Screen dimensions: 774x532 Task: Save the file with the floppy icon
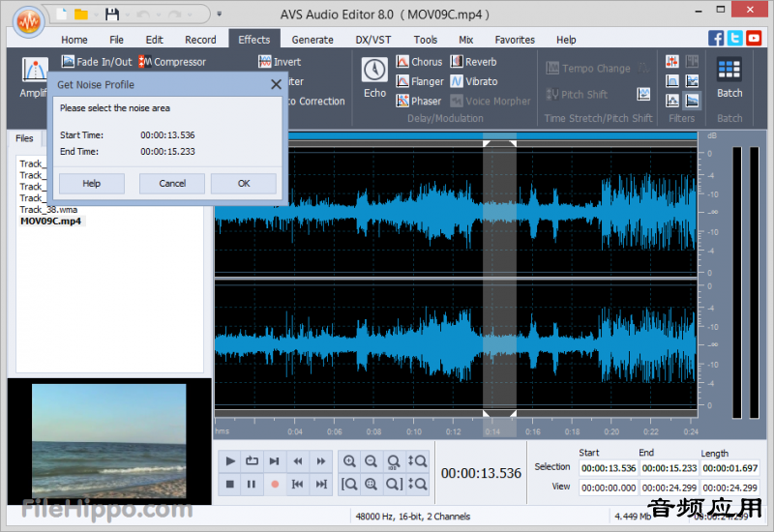[x=112, y=15]
